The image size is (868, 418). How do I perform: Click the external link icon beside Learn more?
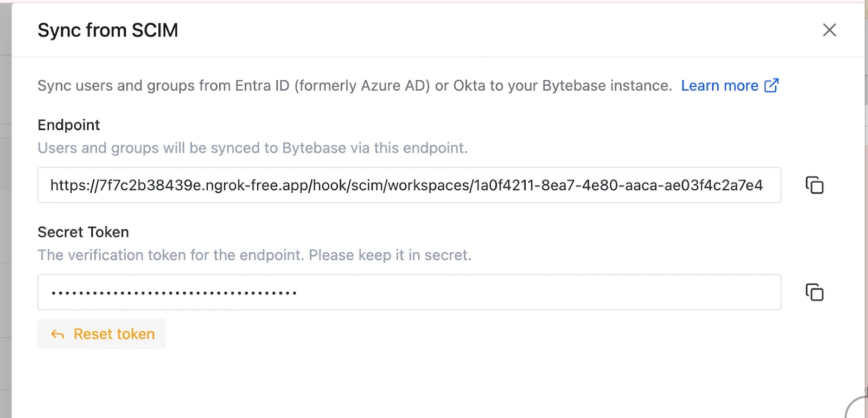tap(771, 85)
